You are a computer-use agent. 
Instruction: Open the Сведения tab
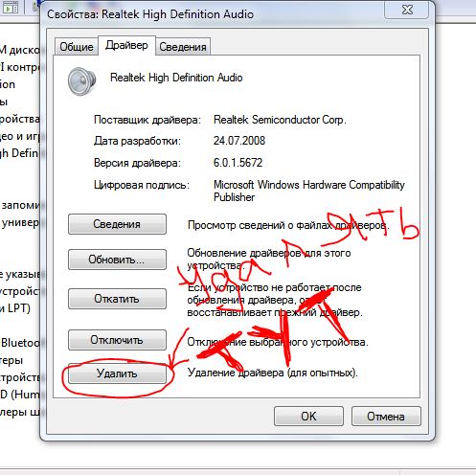tap(183, 47)
